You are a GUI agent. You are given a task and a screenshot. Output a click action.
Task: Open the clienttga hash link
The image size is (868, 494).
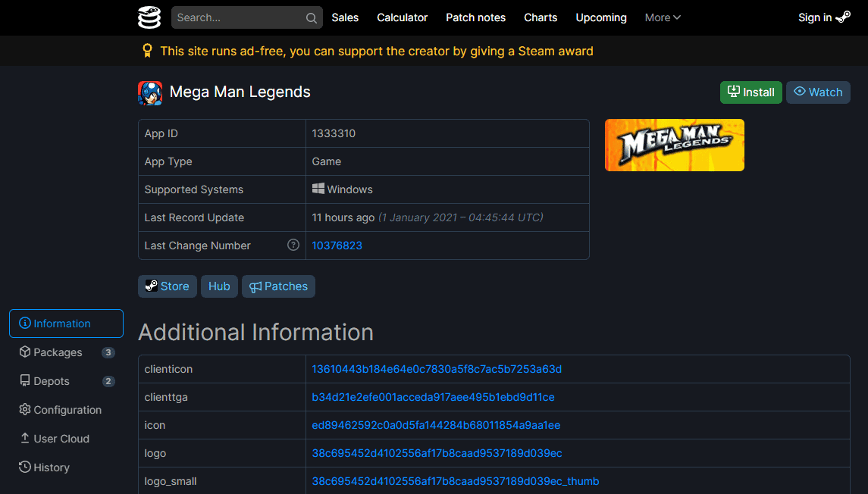[x=433, y=397]
